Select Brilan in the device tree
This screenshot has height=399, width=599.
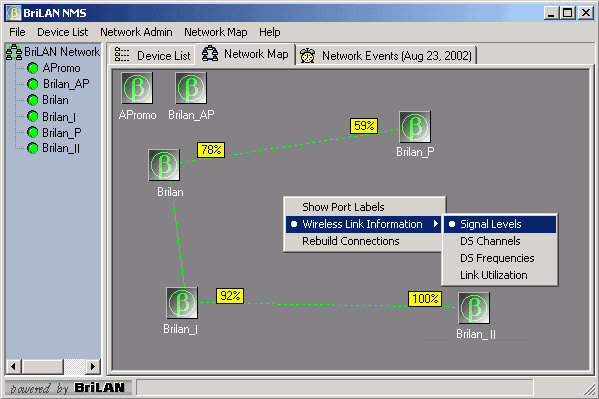coord(55,100)
